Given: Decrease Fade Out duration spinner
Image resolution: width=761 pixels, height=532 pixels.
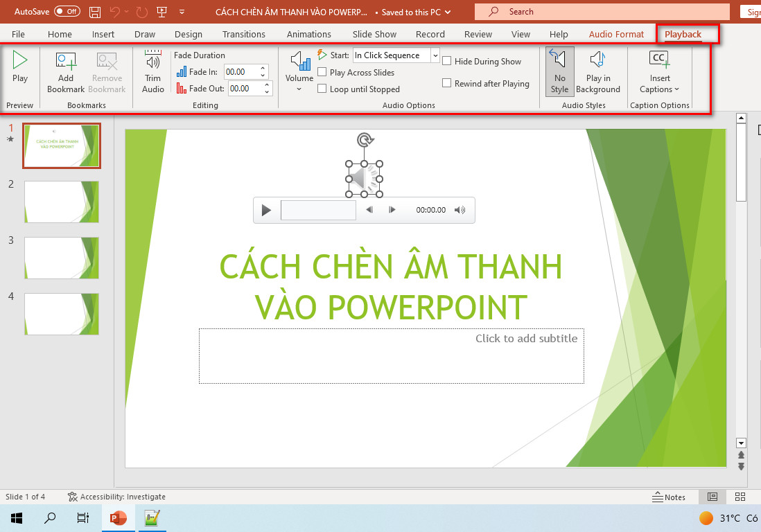Looking at the screenshot, I should pos(267,91).
